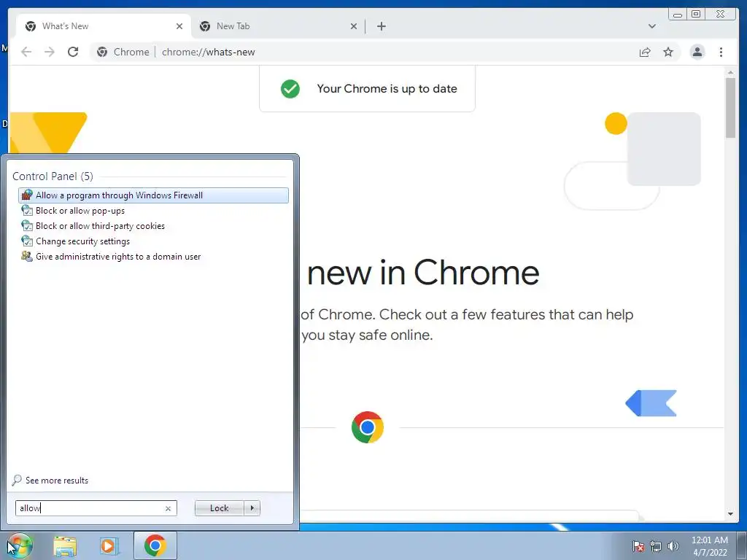This screenshot has height=560, width=747.
Task: Close the What's New tab
Action: (x=179, y=26)
